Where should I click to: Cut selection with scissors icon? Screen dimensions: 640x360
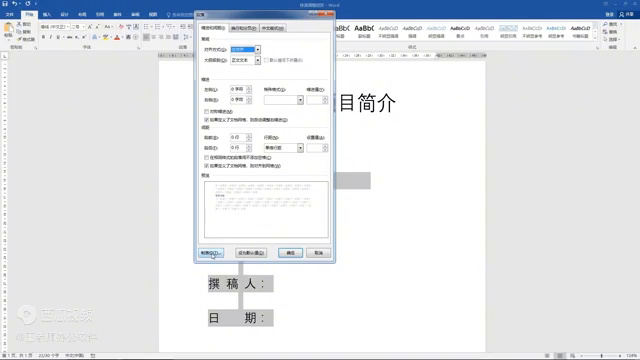[x=19, y=24]
